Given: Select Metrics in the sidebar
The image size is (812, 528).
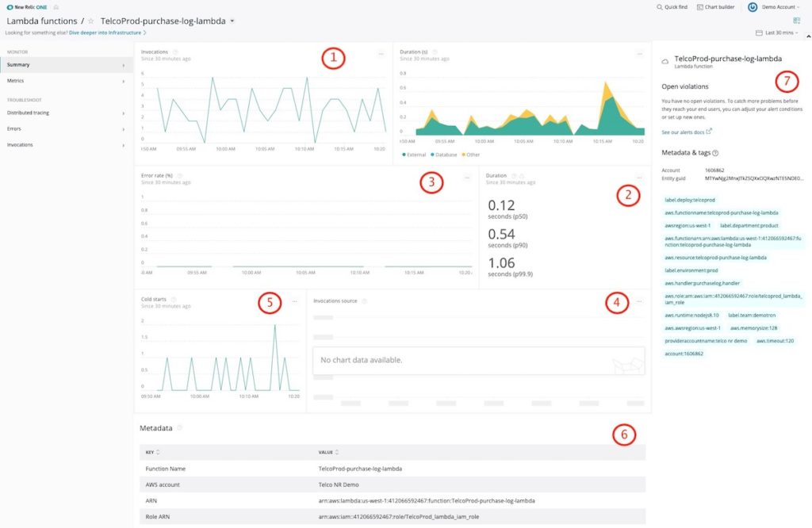Looking at the screenshot, I should click(x=67, y=81).
